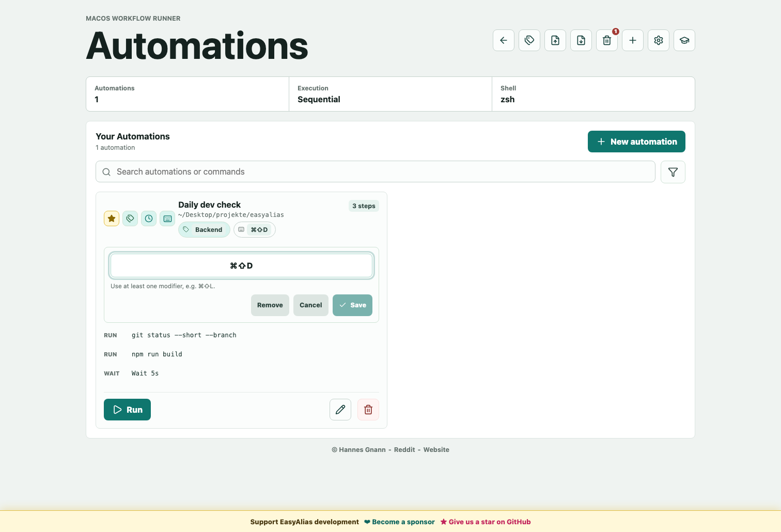The width and height of the screenshot is (781, 532).
Task: Remove the assigned shortcut
Action: [270, 305]
